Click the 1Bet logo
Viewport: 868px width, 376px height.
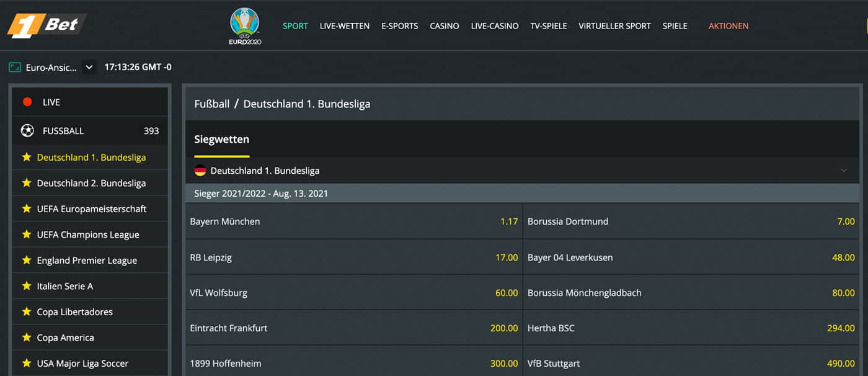(x=46, y=25)
